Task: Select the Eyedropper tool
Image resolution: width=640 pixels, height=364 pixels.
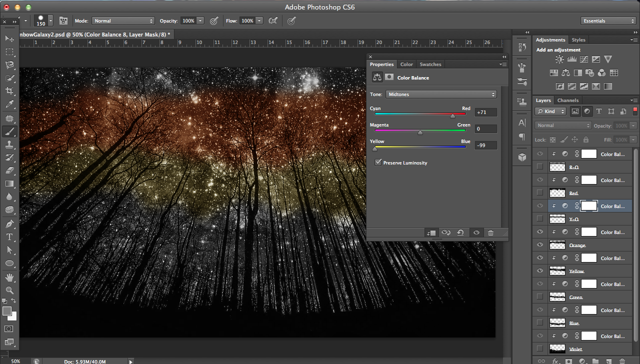Action: [9, 104]
